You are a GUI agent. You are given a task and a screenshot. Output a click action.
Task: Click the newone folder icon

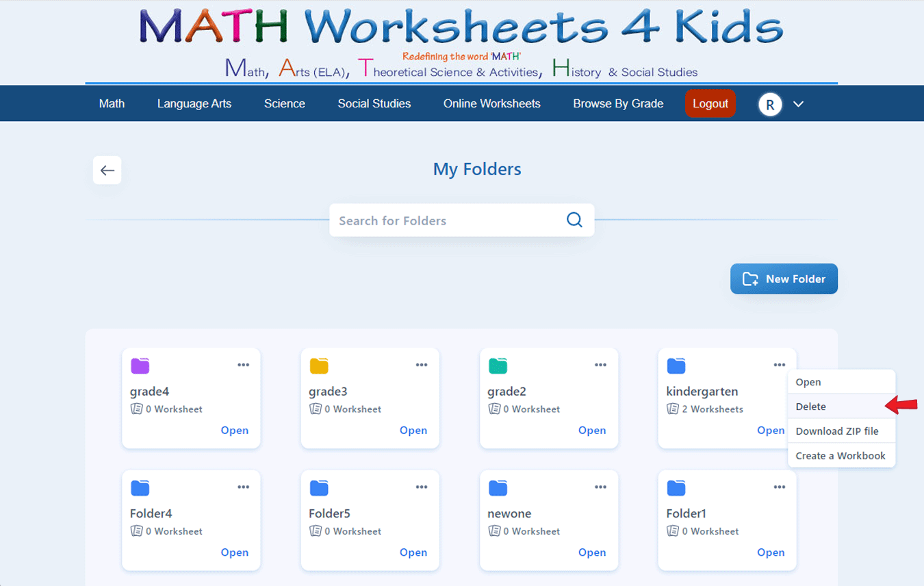pyautogui.click(x=498, y=488)
